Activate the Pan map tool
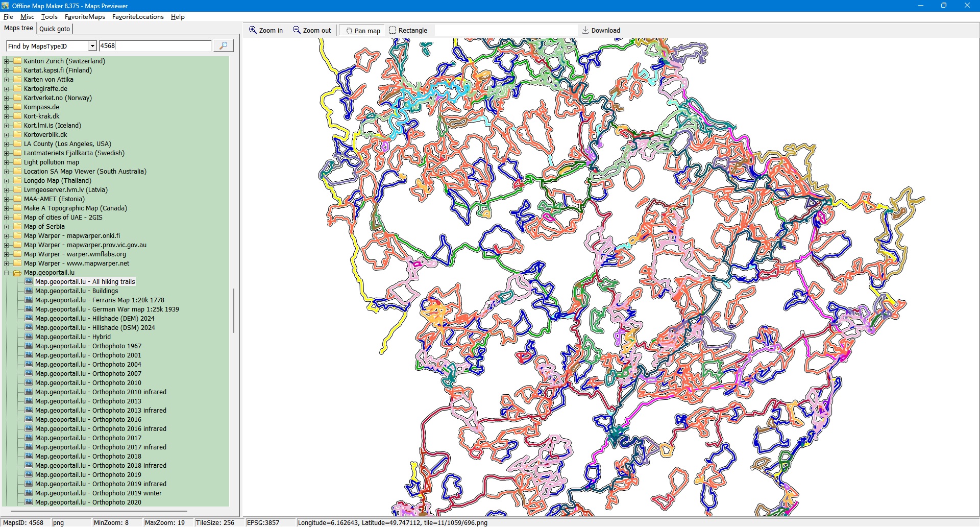The image size is (980, 527). click(363, 31)
